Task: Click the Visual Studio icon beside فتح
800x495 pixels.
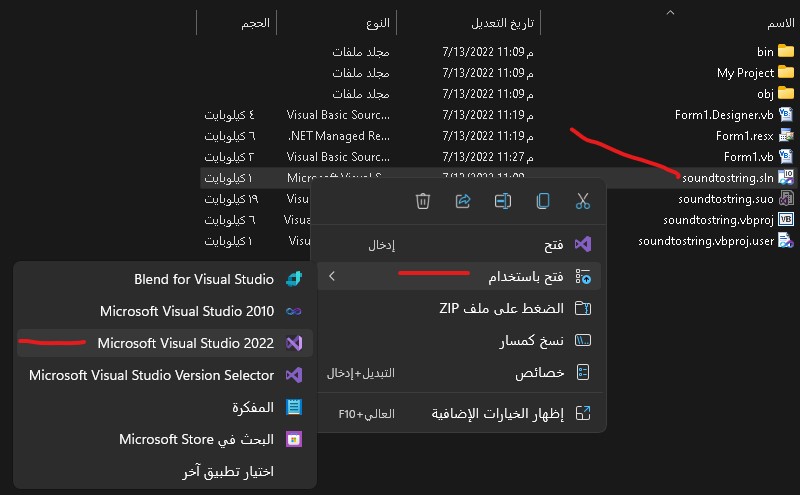Action: click(x=583, y=244)
